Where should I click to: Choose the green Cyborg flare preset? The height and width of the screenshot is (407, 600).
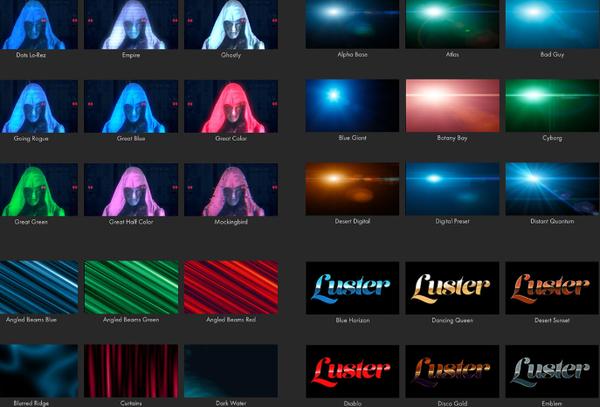(553, 106)
